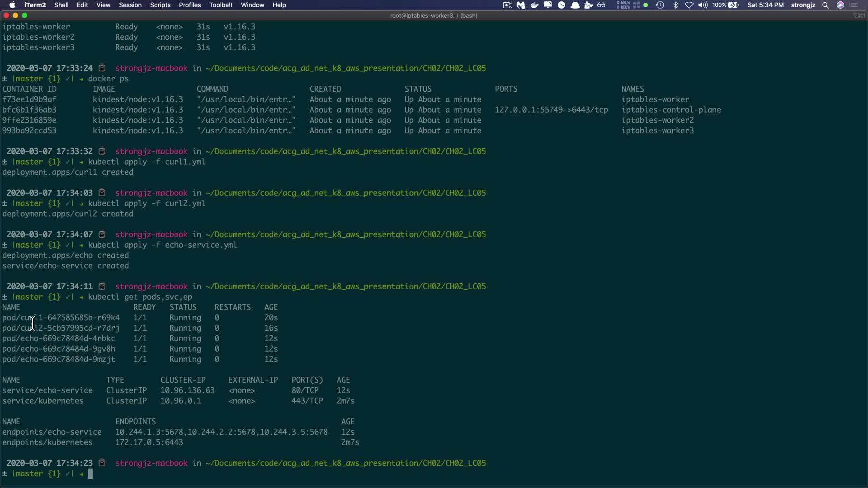
Task: Open the Wi-Fi status menu
Action: (x=689, y=5)
